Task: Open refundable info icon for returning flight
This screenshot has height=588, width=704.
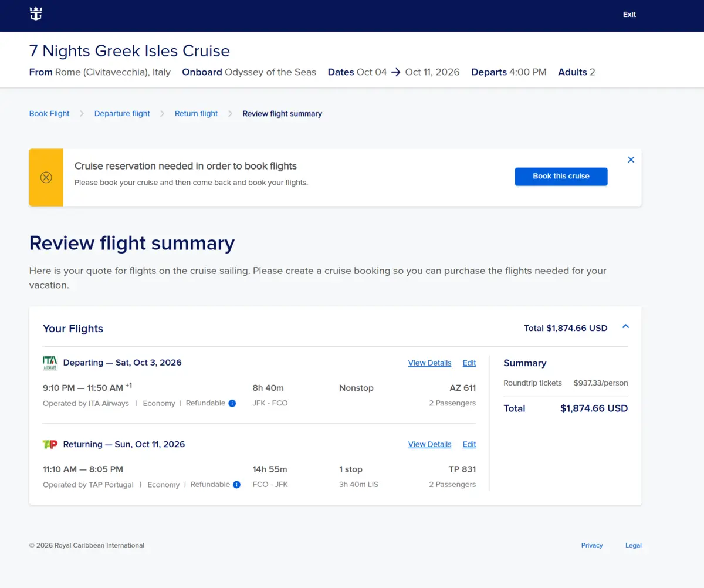Action: (236, 485)
